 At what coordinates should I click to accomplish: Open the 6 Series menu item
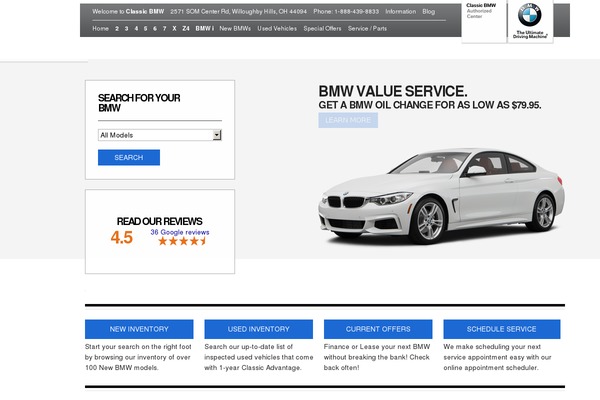tap(155, 29)
